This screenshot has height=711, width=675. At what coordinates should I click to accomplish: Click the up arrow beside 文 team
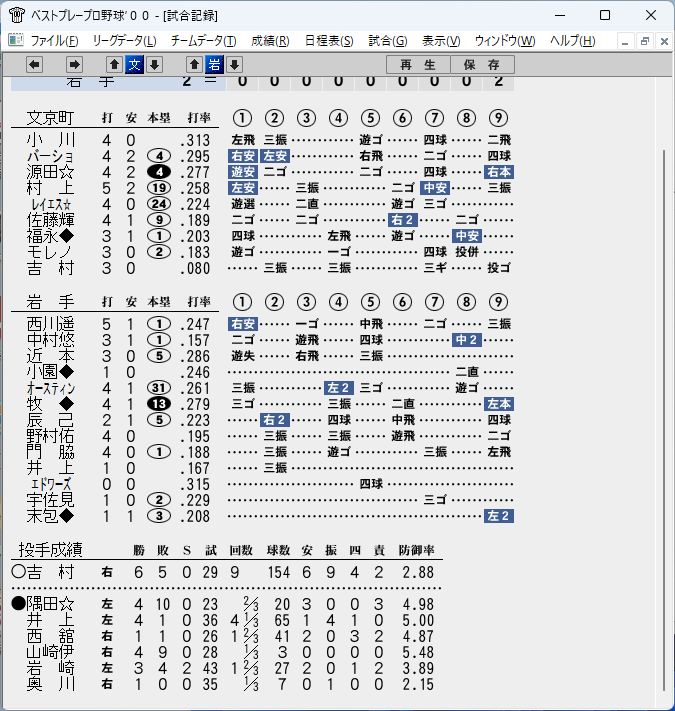114,65
